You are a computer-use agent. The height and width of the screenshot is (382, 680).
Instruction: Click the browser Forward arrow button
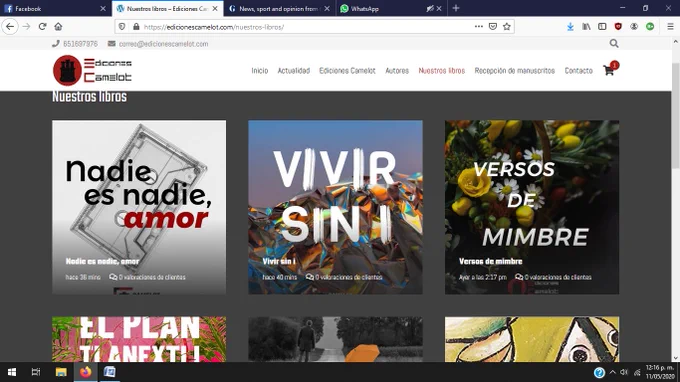point(26,27)
